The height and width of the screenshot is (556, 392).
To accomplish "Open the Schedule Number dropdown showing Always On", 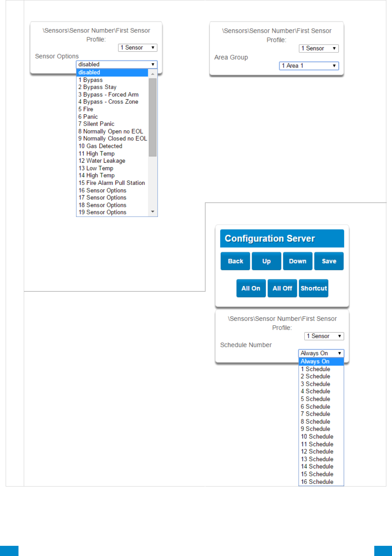I will point(321,353).
